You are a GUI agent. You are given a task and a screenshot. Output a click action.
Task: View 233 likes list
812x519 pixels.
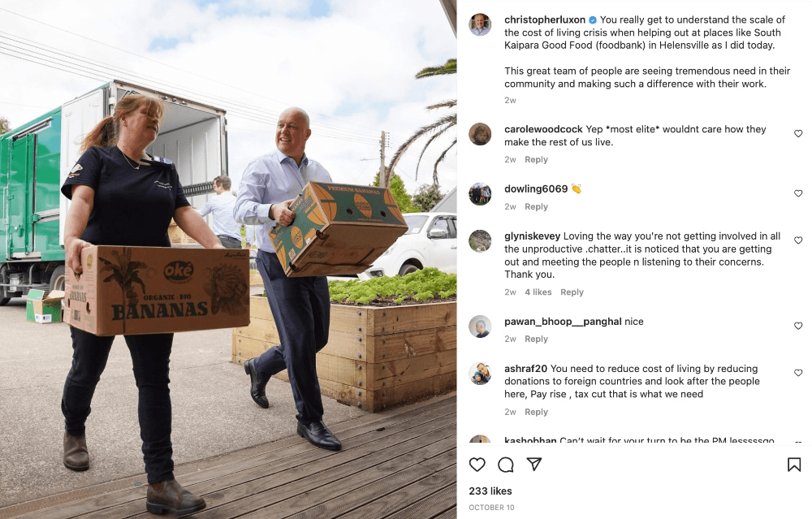coord(490,491)
